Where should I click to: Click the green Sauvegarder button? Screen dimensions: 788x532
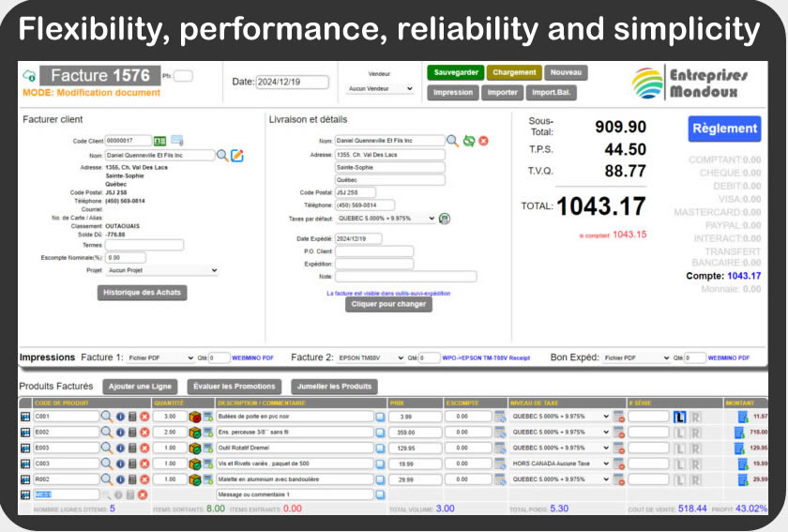[x=454, y=72]
